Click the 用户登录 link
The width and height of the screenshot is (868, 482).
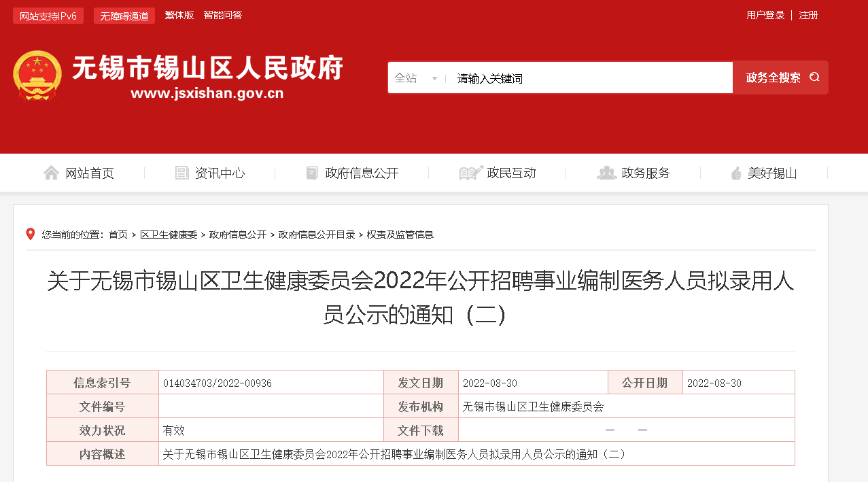point(765,15)
